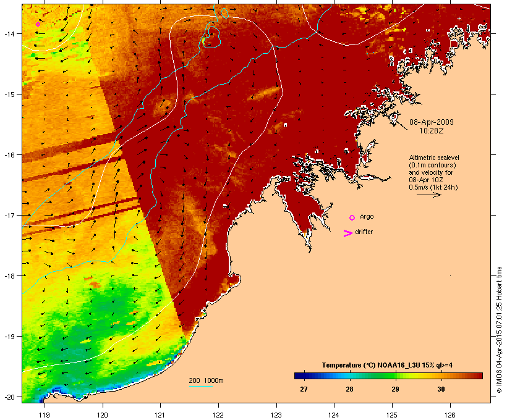This screenshot has width=507, height=420.
Task: Click the longitude axis label 124
Action: 334,415
